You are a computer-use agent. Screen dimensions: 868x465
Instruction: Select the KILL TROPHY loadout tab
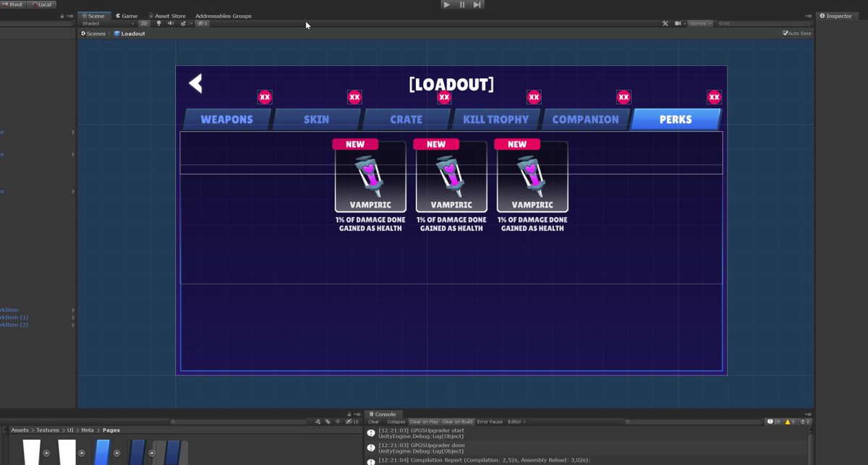click(x=495, y=119)
